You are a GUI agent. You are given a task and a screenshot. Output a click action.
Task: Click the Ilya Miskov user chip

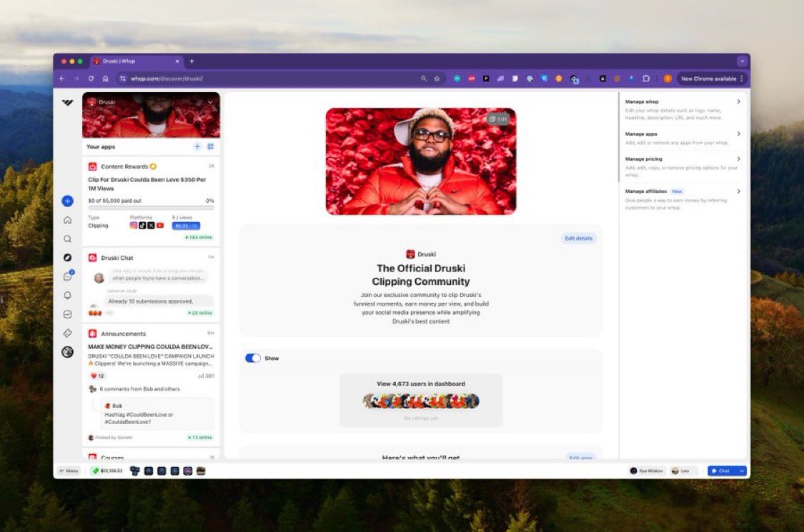tap(647, 471)
